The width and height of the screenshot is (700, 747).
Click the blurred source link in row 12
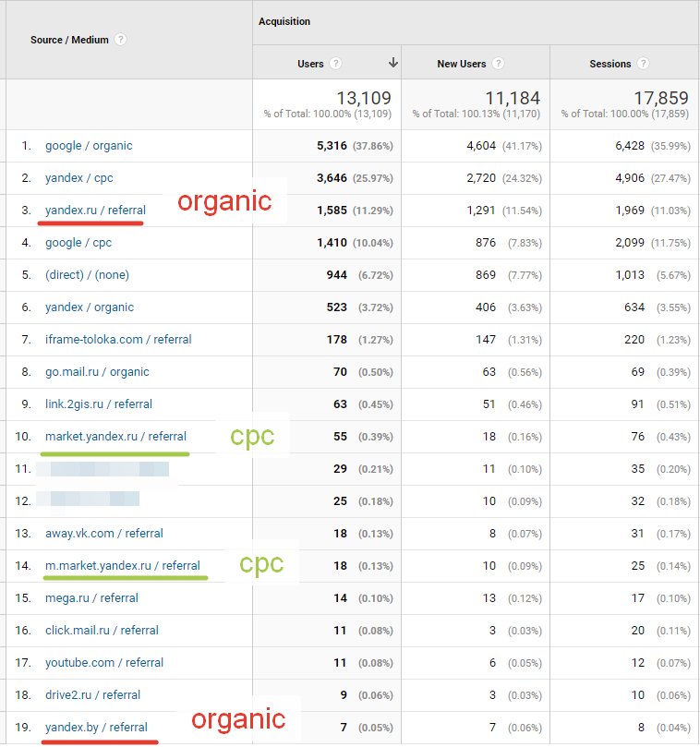pyautogui.click(x=88, y=499)
